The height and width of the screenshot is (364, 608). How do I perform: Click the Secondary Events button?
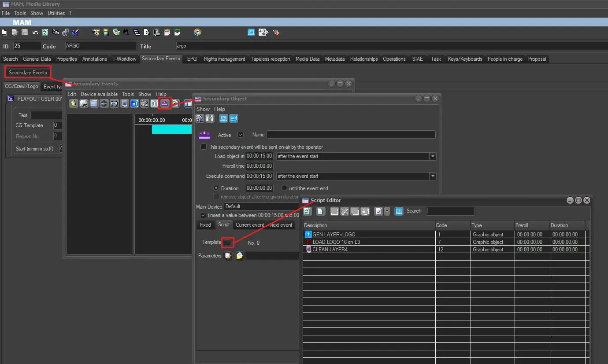(28, 73)
